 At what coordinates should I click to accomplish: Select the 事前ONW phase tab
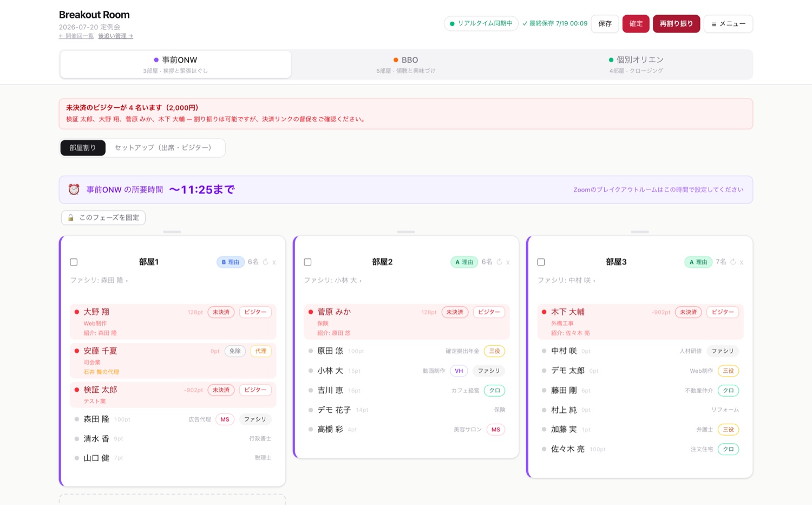175,64
